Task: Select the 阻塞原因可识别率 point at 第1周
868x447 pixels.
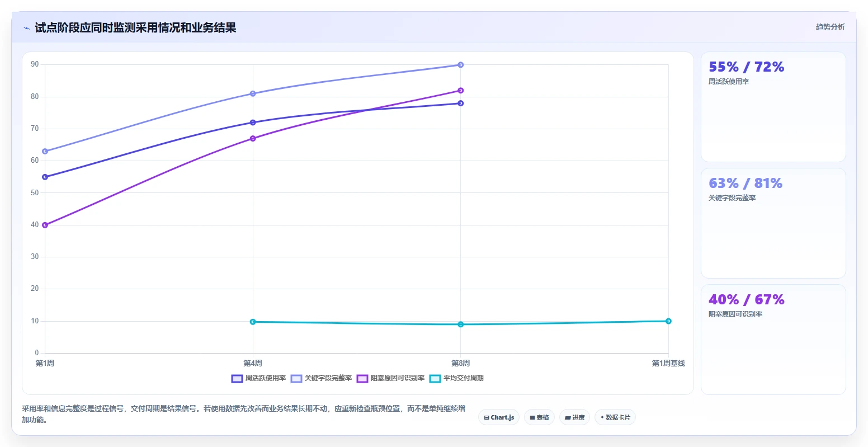Action: point(45,225)
